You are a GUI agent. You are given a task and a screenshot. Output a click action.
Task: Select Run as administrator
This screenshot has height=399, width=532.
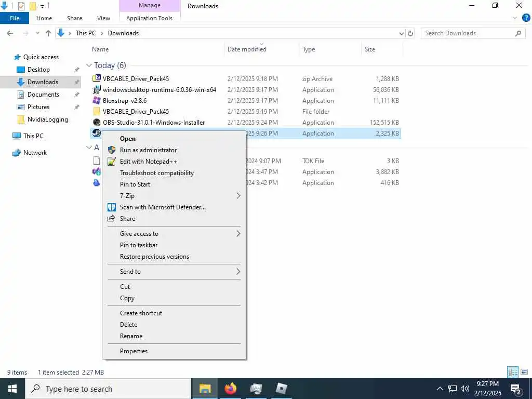click(148, 150)
